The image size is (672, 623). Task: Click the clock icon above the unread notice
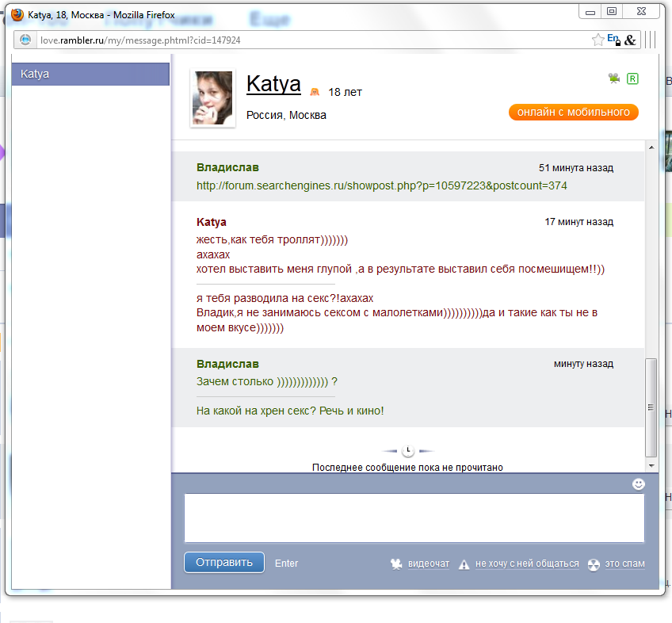coord(408,451)
